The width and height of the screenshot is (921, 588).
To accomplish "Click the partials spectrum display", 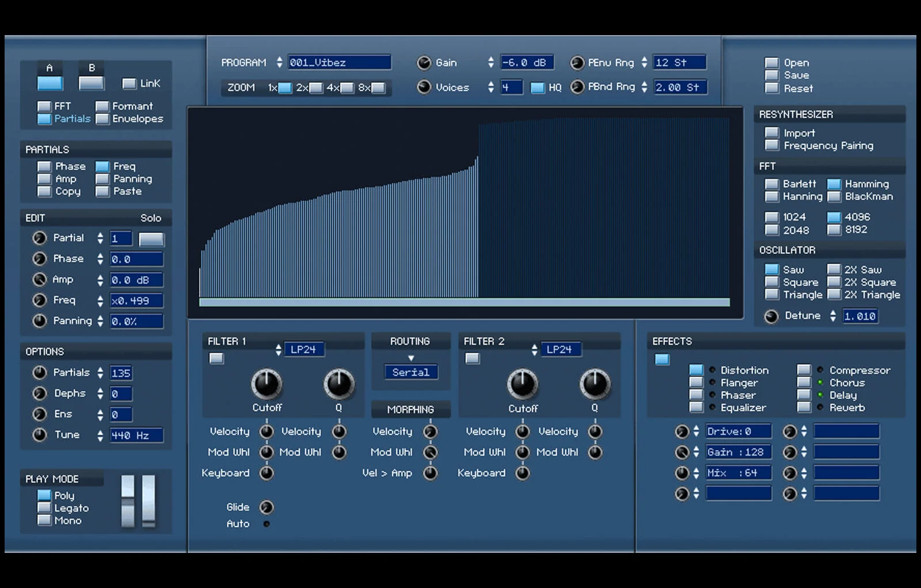I will click(x=465, y=212).
